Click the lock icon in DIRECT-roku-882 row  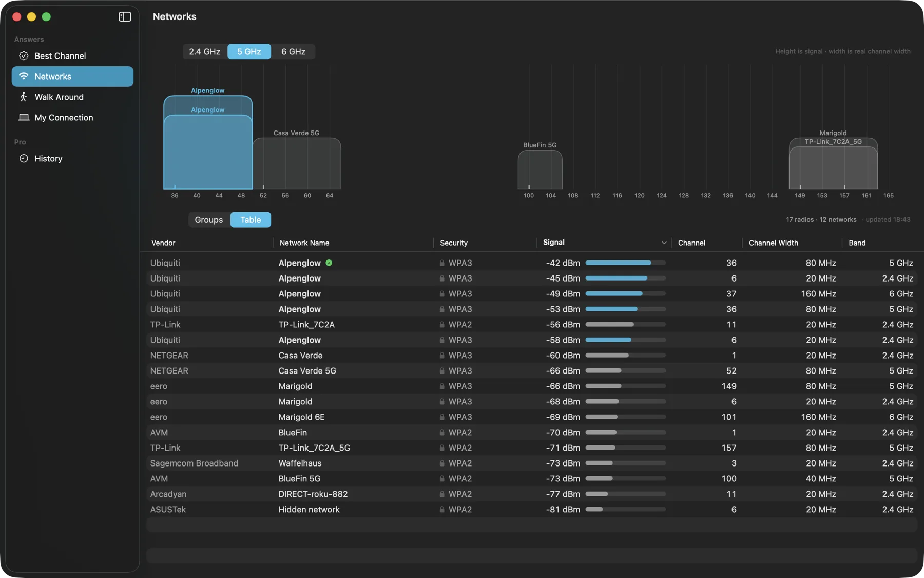pyautogui.click(x=442, y=494)
